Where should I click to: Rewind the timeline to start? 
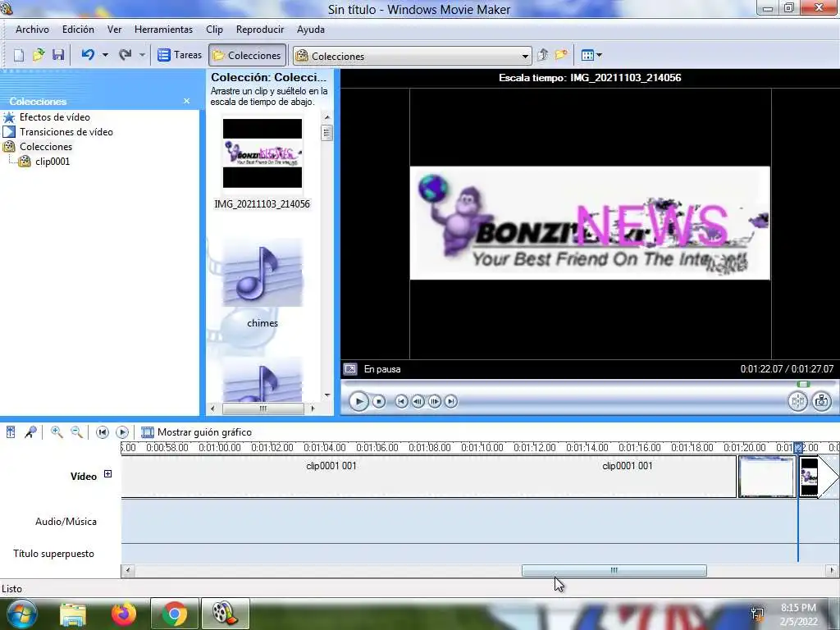point(103,432)
